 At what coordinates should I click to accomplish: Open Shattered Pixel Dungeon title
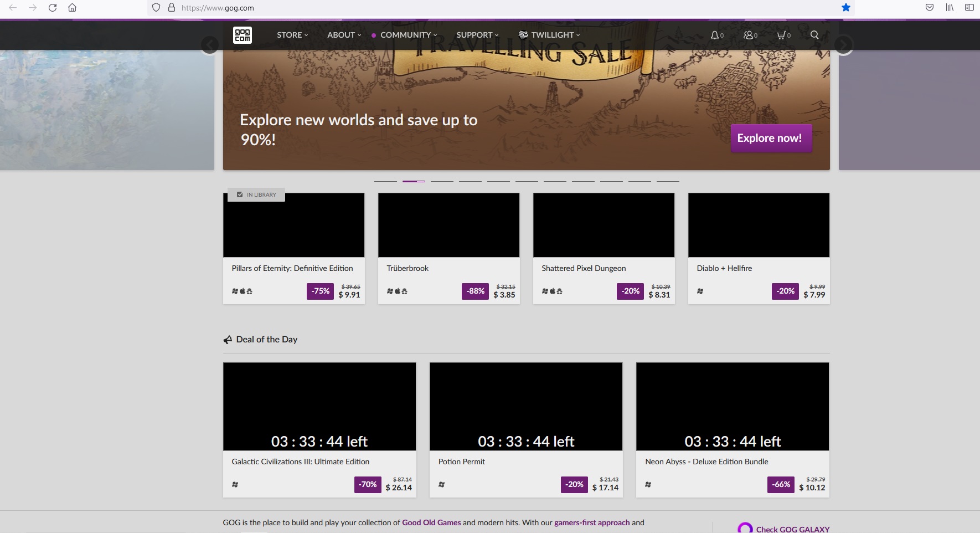coord(584,268)
